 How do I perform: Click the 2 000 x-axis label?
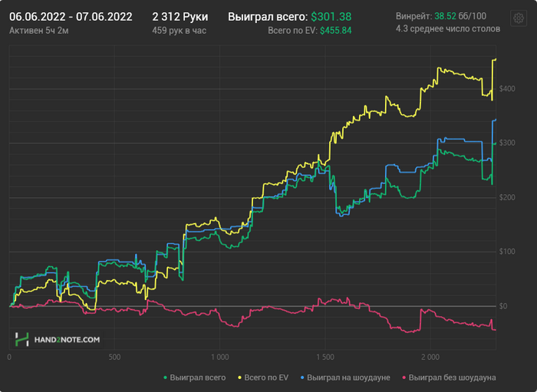(x=430, y=357)
